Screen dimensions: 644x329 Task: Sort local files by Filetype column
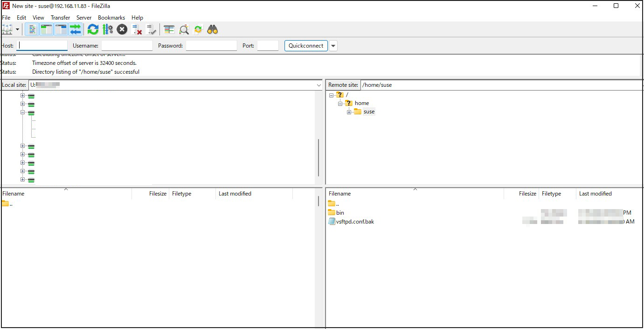pos(193,194)
